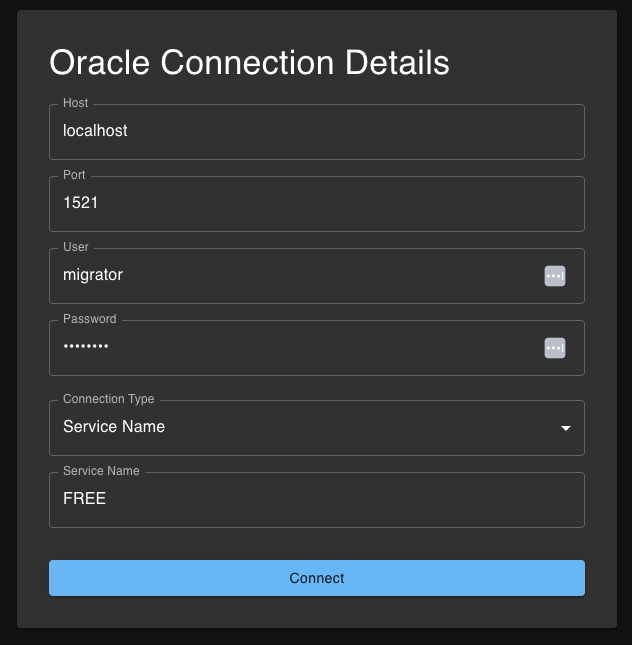Screen dimensions: 632x645
Task: Click the 'migrator' username text
Action: 93,275
